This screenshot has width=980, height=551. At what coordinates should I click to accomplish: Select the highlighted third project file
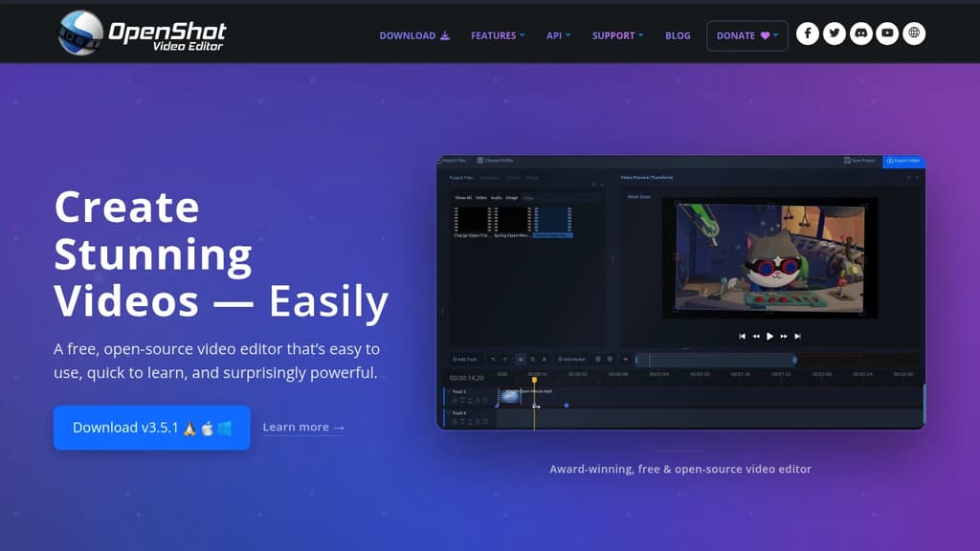click(x=552, y=222)
